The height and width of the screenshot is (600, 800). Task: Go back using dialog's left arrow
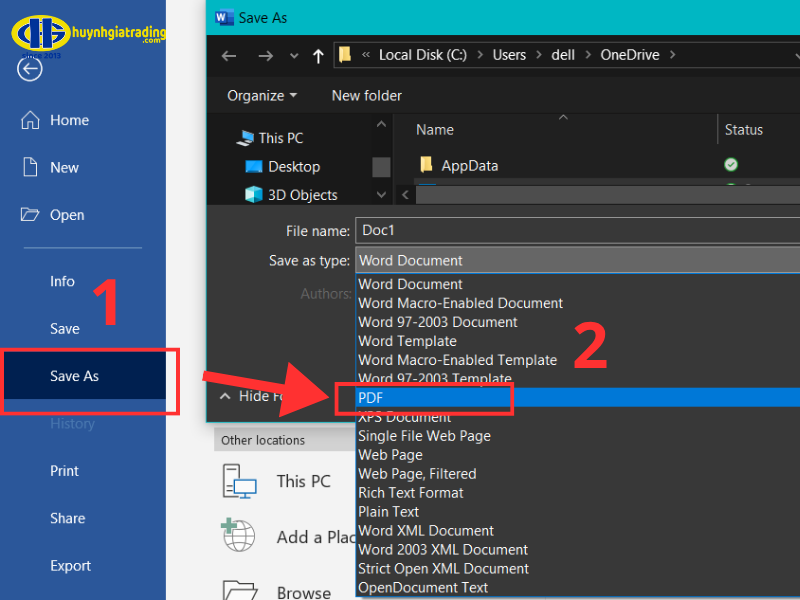click(x=229, y=55)
